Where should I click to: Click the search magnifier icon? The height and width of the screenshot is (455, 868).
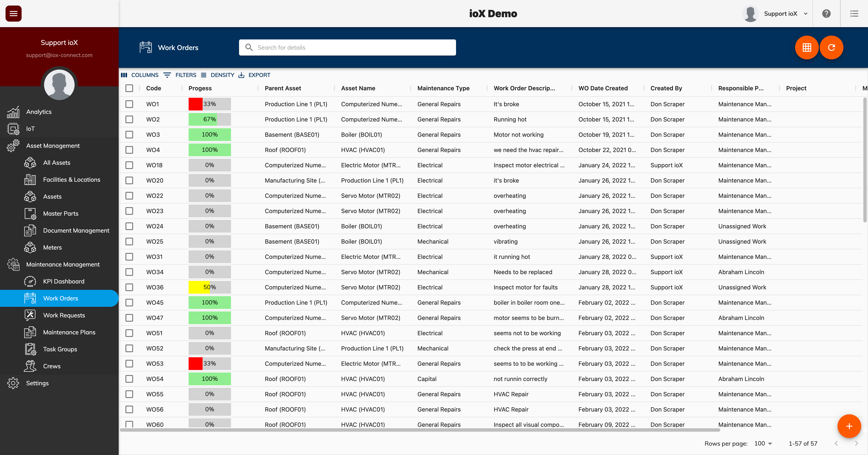(249, 47)
